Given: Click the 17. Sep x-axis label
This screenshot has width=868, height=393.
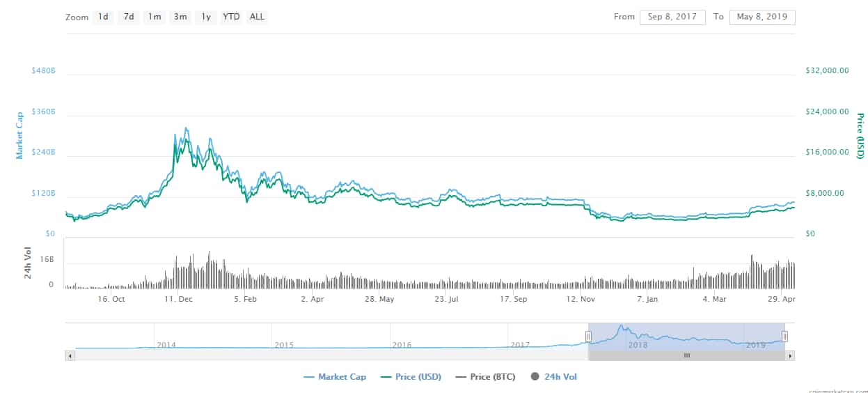Looking at the screenshot, I should click(x=514, y=299).
